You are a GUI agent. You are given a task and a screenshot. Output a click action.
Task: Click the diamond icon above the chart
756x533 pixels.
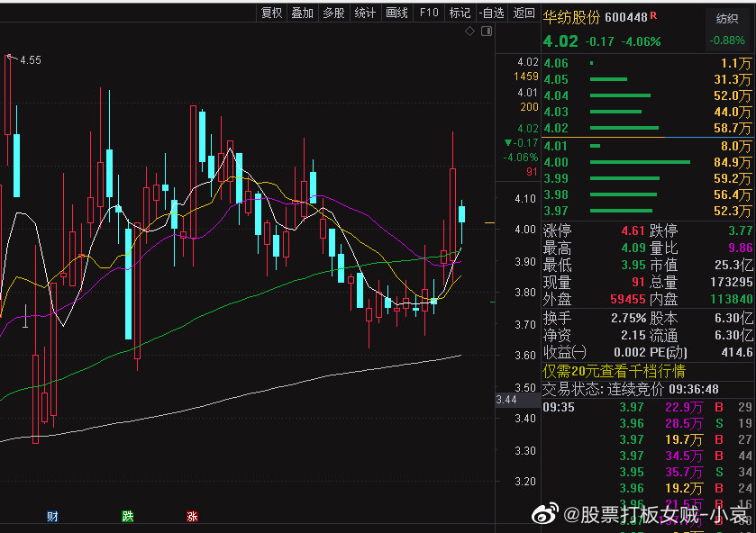[469, 32]
